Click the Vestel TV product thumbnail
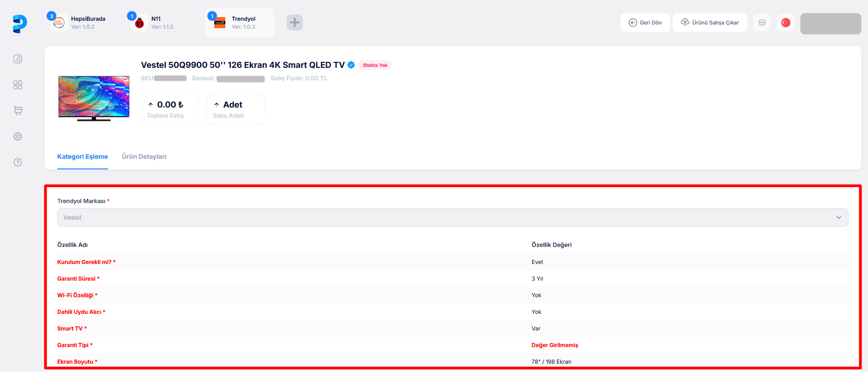This screenshot has height=372, width=868. tap(94, 98)
